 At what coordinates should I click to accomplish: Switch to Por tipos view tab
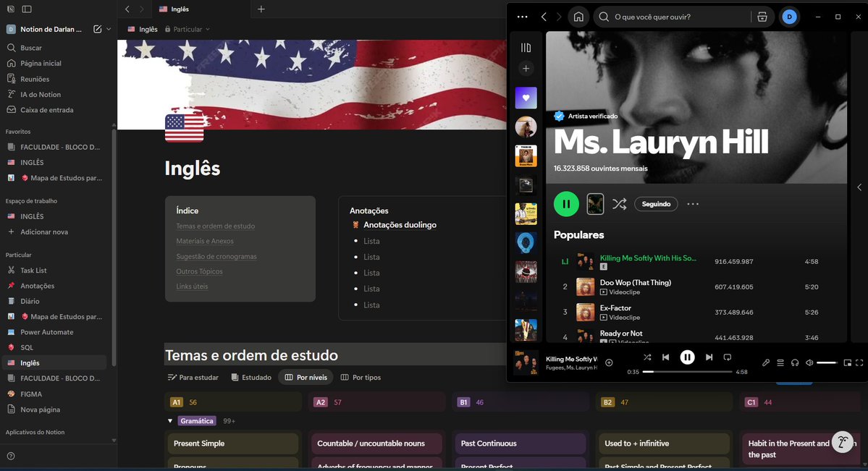coord(361,378)
